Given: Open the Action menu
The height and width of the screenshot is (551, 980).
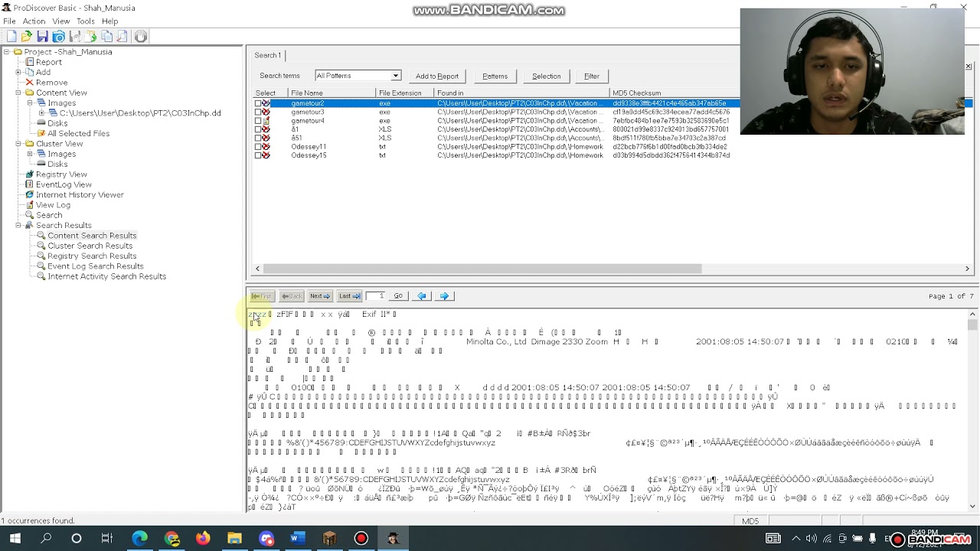Looking at the screenshot, I should 34,21.
